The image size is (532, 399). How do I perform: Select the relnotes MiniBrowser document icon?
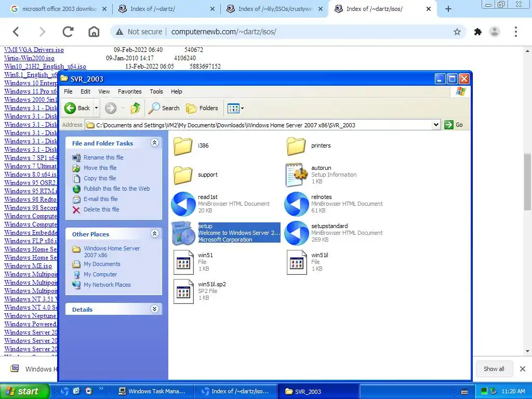[297, 204]
